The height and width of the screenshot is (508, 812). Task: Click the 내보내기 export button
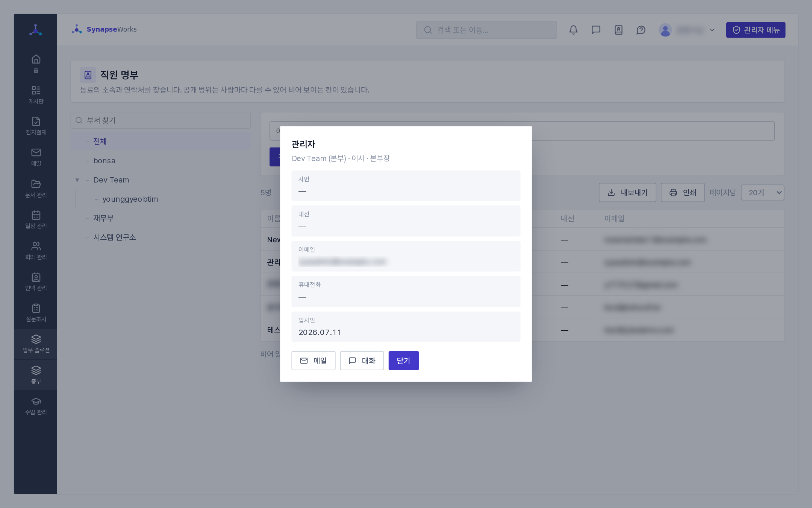[x=627, y=193]
